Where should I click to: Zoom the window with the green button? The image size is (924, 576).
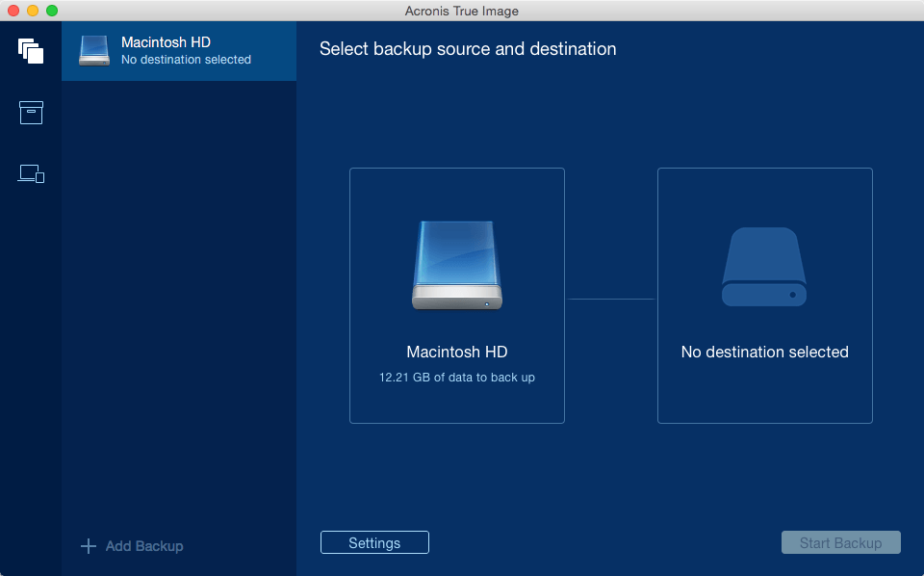(52, 11)
